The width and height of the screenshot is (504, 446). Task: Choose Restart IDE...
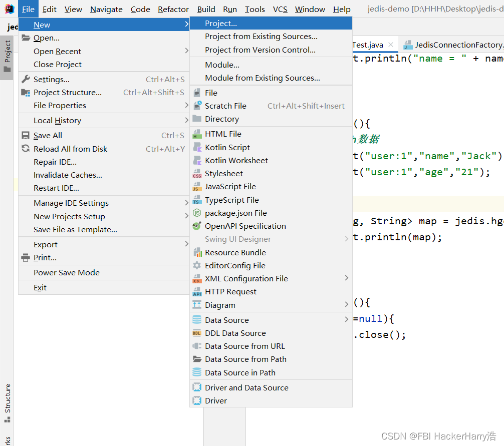point(104,188)
